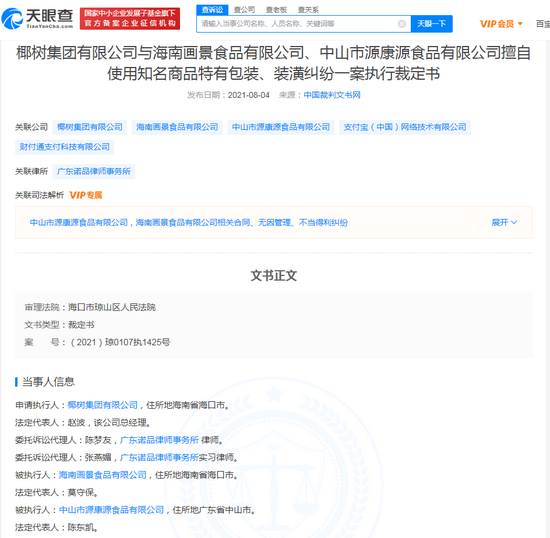
Task: Open the 支付宝(中国)网络技术有限公司 tag
Action: [405, 127]
